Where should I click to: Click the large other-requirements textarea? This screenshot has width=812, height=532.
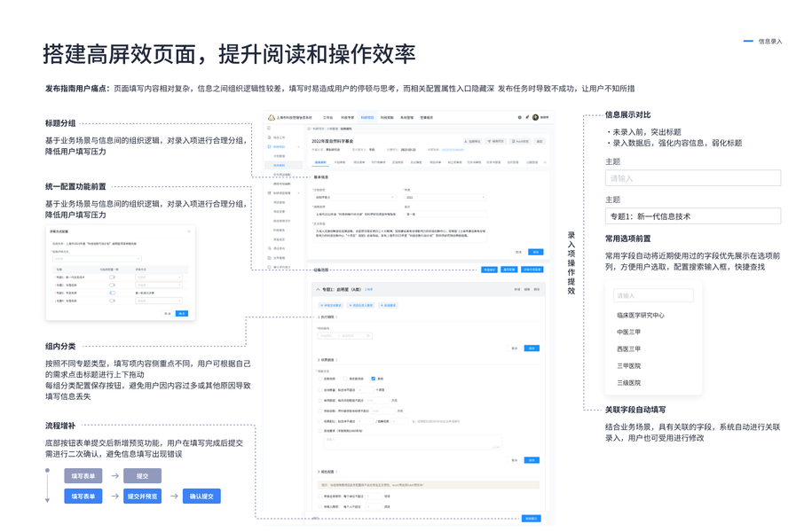coord(414,442)
